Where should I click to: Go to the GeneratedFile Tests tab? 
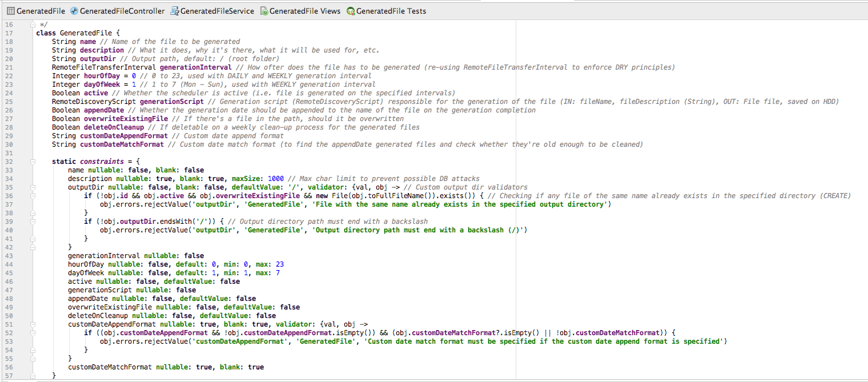[x=391, y=11]
